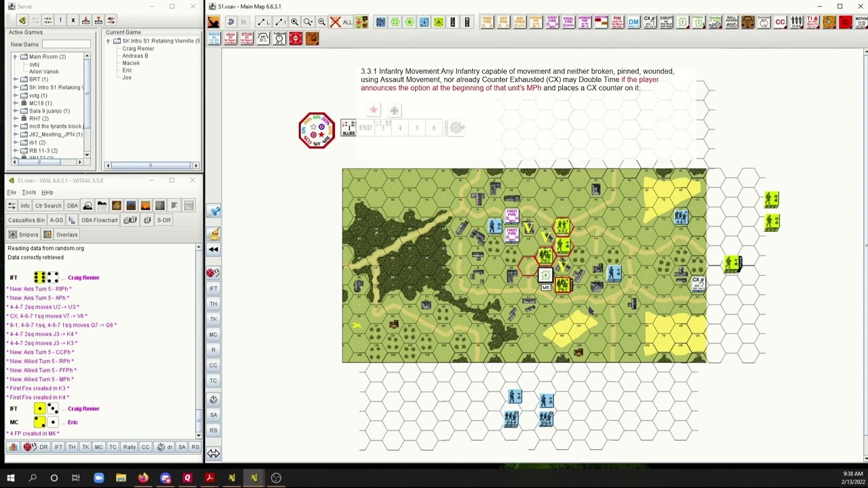Click the uppercase STUN counter icon

click(x=246, y=39)
